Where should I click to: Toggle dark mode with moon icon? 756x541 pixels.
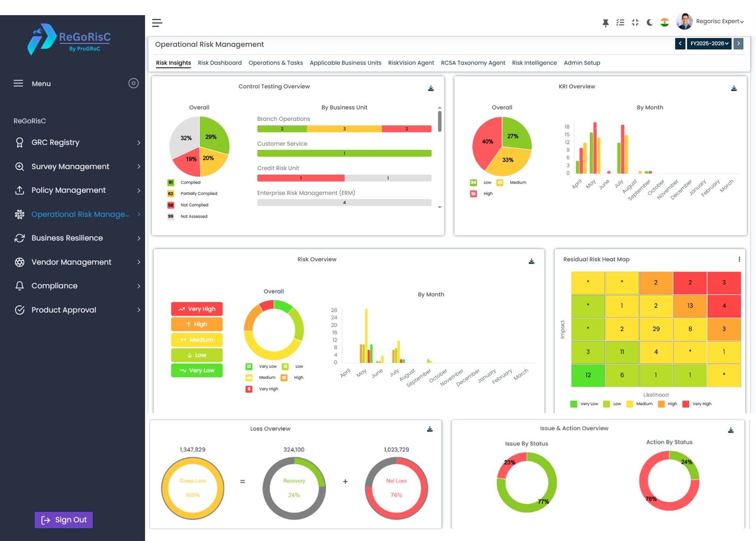click(x=650, y=23)
